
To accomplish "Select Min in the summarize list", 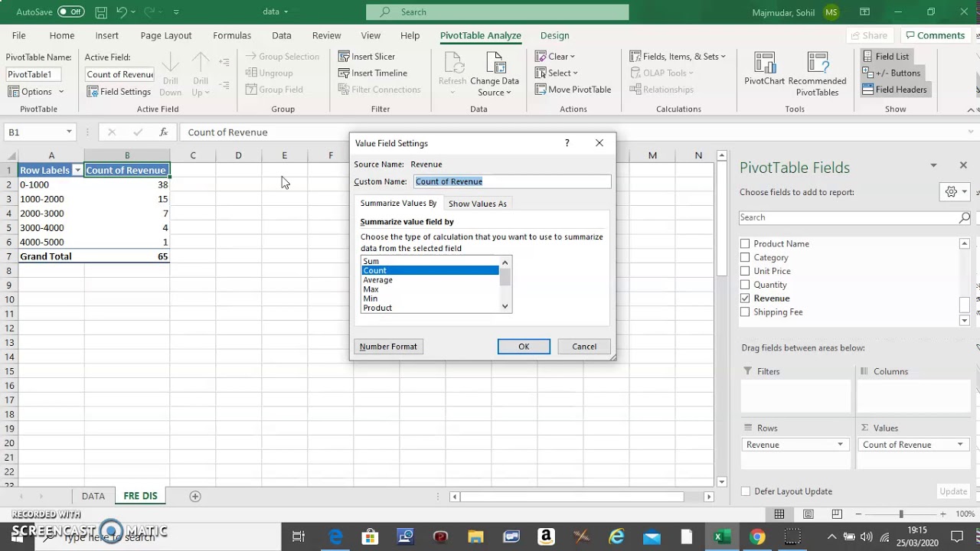I will pyautogui.click(x=430, y=298).
